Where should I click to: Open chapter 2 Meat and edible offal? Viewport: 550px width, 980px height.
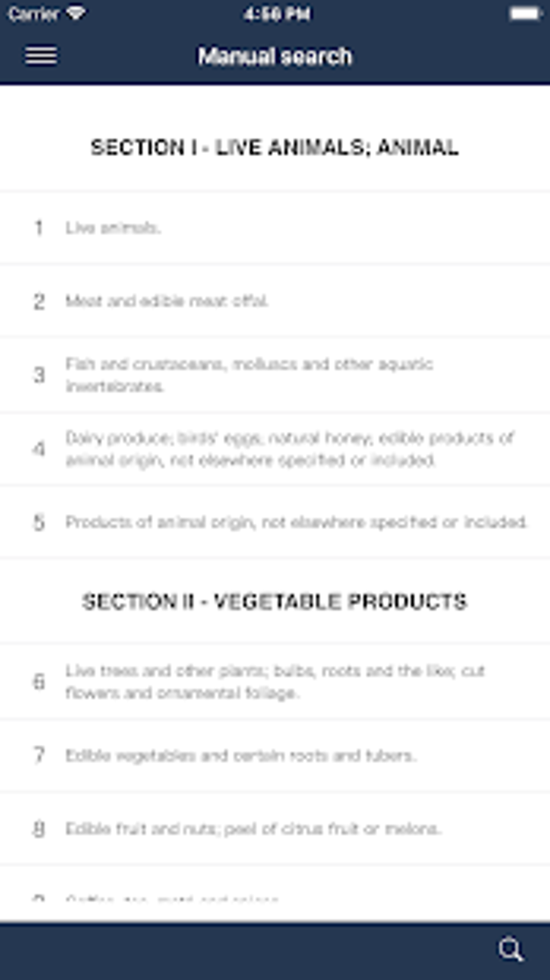tap(274, 301)
